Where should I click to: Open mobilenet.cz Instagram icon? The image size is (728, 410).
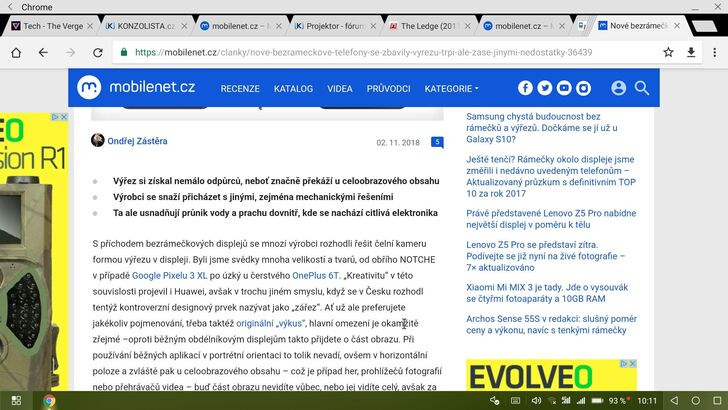(x=583, y=88)
